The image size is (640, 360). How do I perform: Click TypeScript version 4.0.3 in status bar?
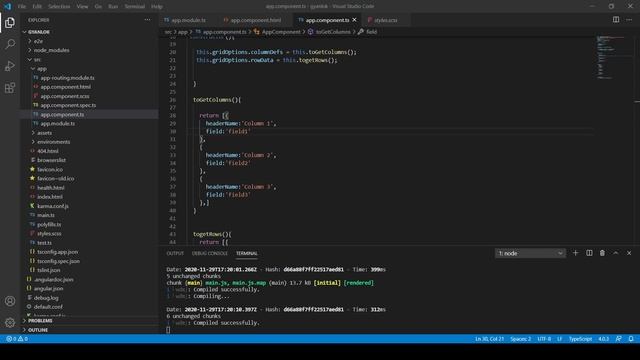604,339
